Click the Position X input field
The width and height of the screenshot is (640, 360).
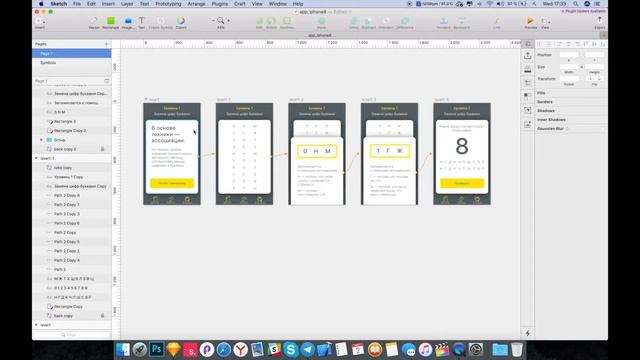569,55
